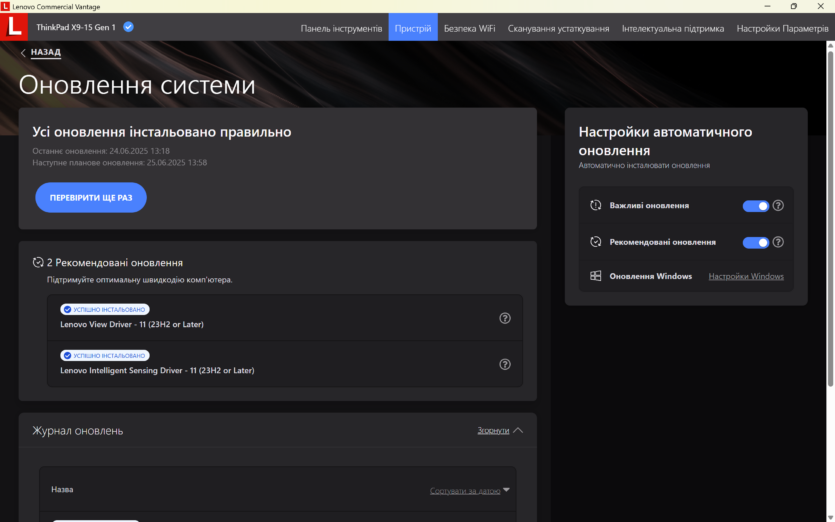Click Успішно інстальовано badge on Sensing Driver
The width and height of the screenshot is (835, 522).
pos(105,355)
